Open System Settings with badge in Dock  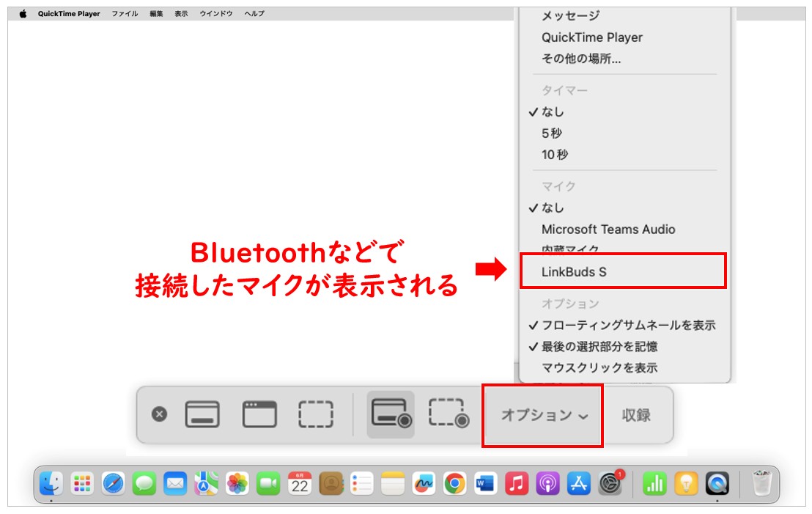[x=610, y=484]
